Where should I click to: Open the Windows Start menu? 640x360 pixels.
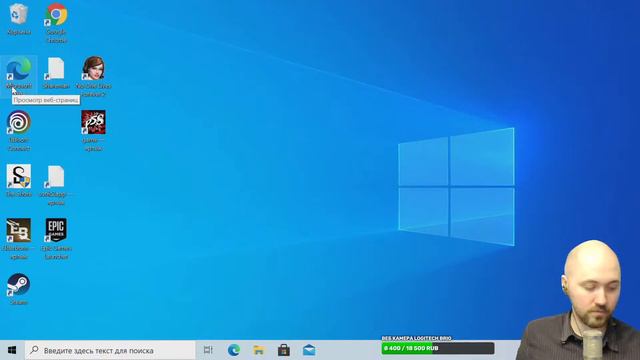tap(12, 350)
